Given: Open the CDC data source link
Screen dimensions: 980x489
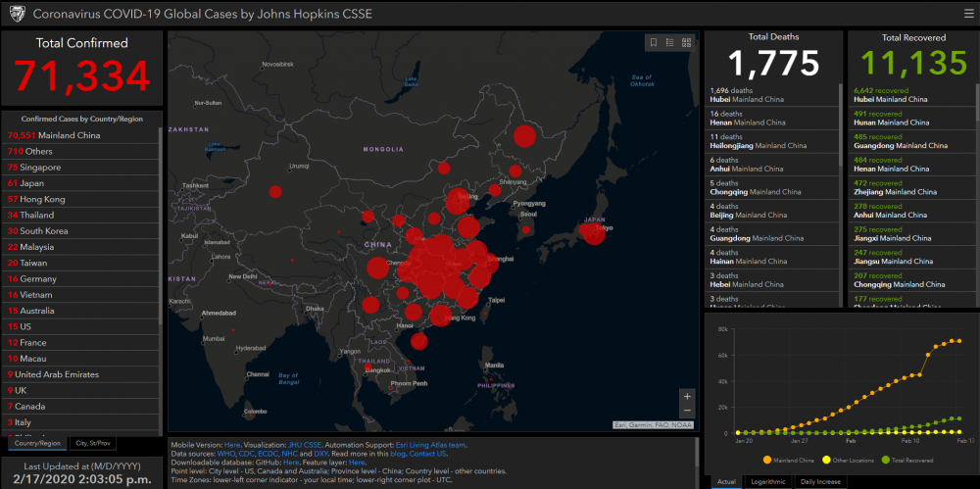Looking at the screenshot, I should click(246, 454).
